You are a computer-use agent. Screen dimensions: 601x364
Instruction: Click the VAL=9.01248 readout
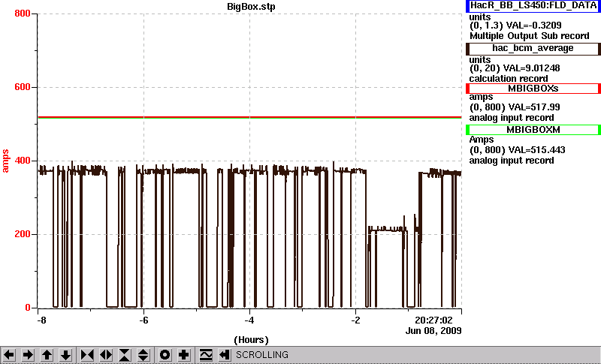tap(533, 68)
